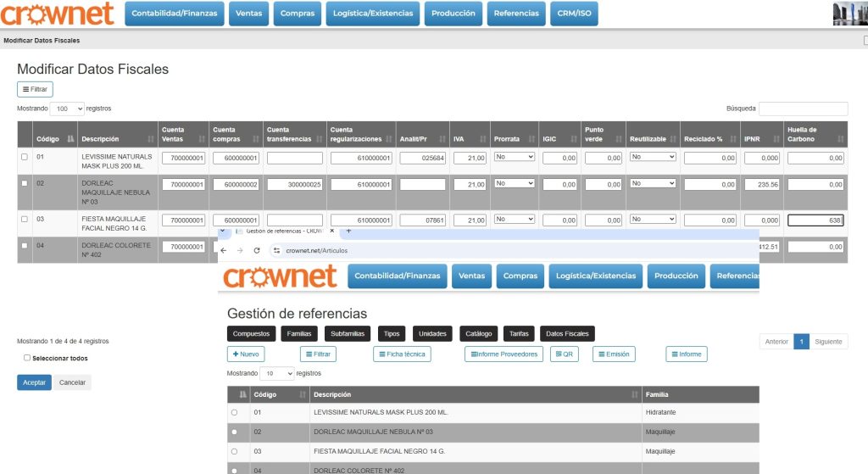
Task: Open the top bar Compras menu
Action: coord(298,14)
